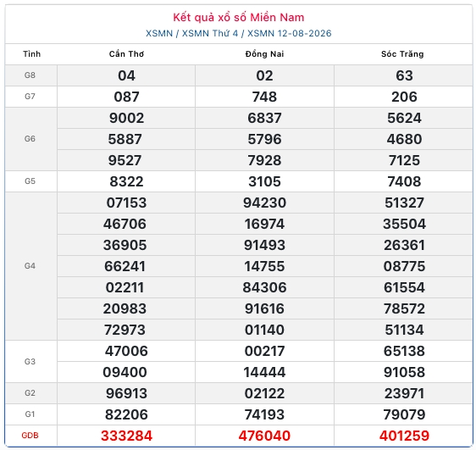Image resolution: width=476 pixels, height=450 pixels.
Task: Select G5 number 3105
Action: click(264, 181)
